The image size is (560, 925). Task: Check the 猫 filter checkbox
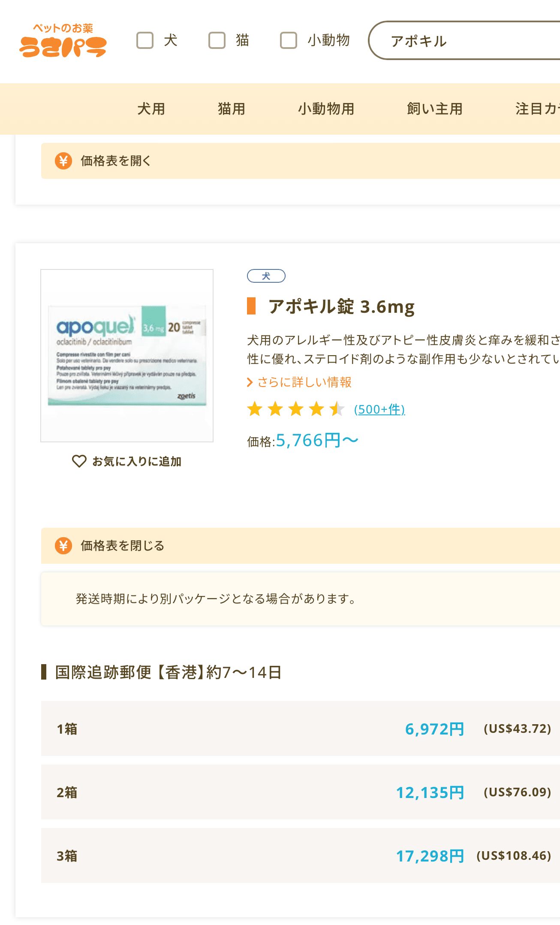[217, 40]
